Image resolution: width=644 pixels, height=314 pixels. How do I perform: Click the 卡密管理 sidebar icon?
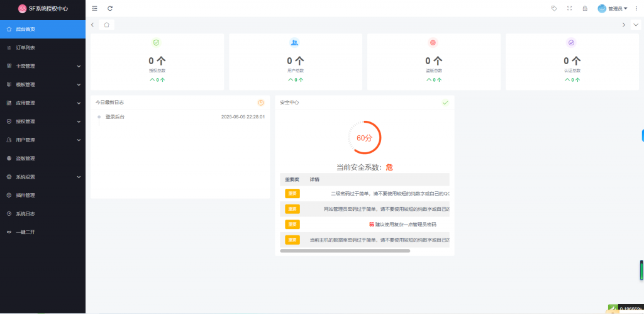[x=9, y=66]
